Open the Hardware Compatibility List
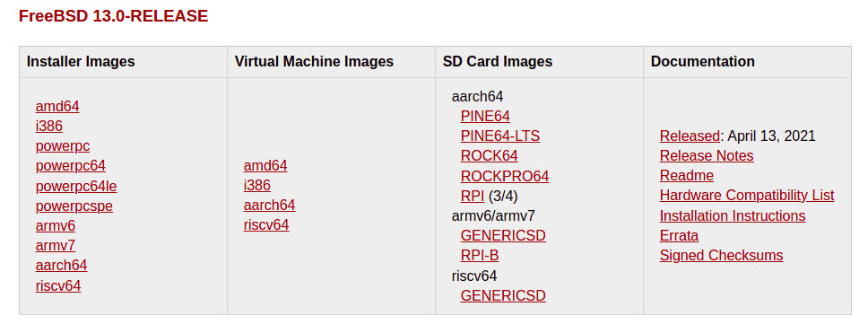Screen dimensions: 868x333 (x=747, y=196)
